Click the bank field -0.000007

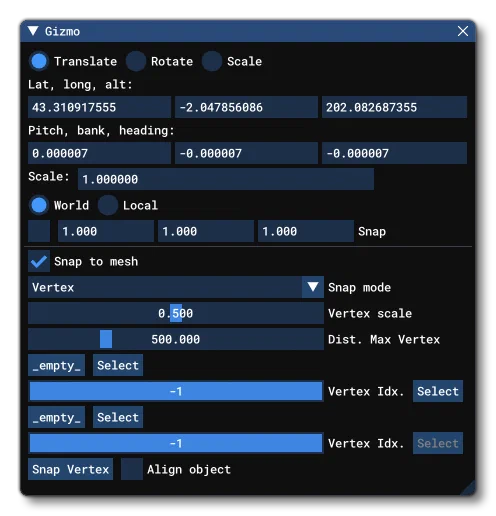[246, 153]
